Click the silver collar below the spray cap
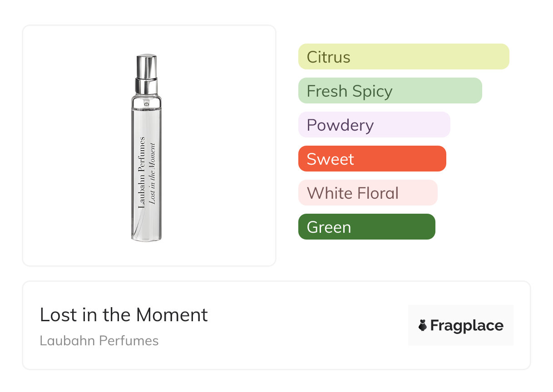This screenshot has height=392, width=553. (x=146, y=85)
